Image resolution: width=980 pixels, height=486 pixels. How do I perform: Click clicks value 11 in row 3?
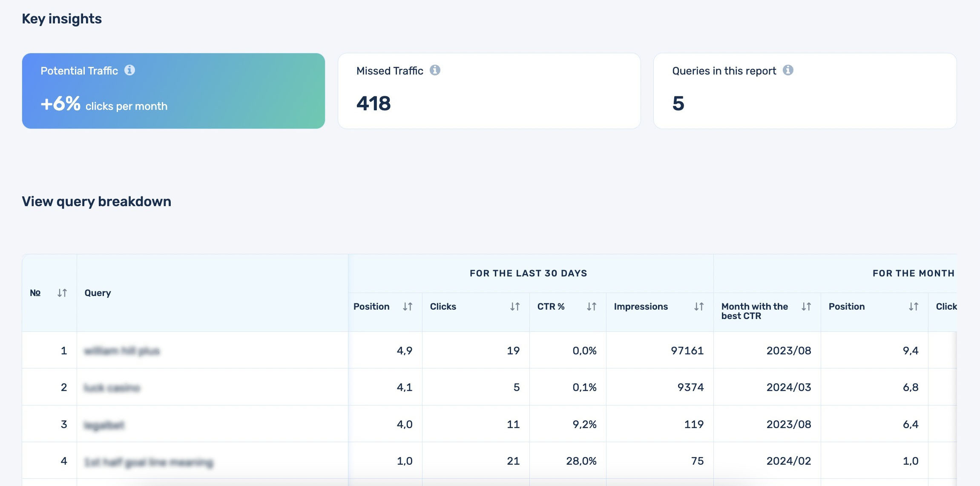coord(513,424)
